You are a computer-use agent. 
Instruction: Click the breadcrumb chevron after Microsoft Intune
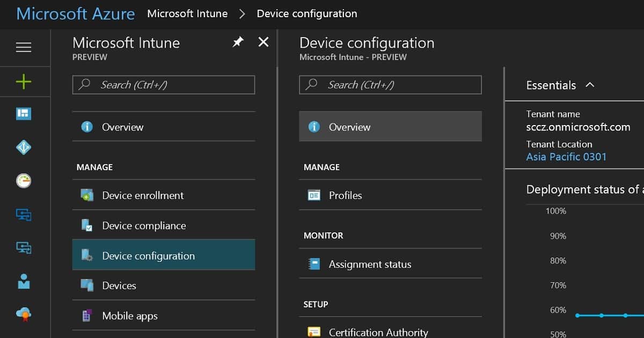pos(242,14)
